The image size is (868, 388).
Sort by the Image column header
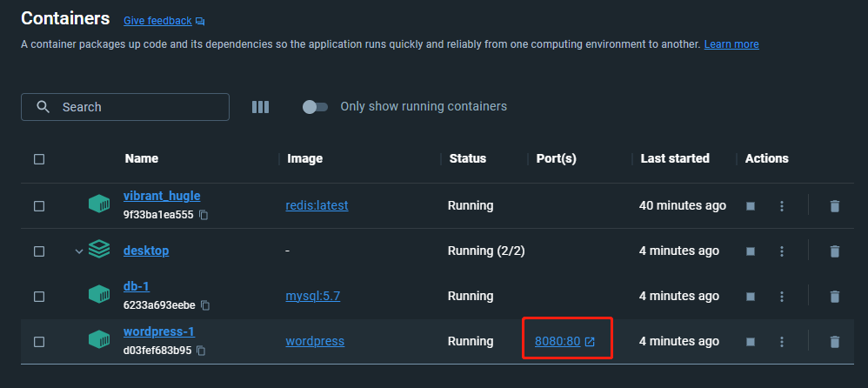305,158
